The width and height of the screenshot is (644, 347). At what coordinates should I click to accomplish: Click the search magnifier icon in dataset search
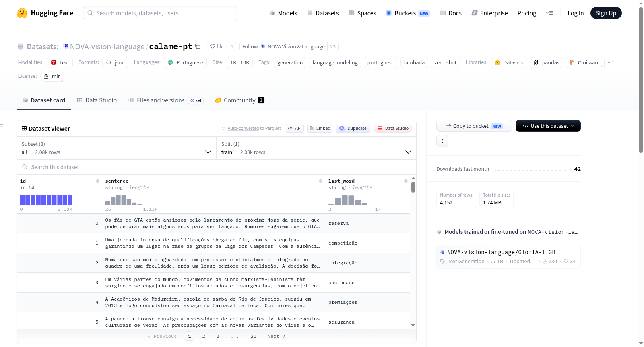click(25, 167)
